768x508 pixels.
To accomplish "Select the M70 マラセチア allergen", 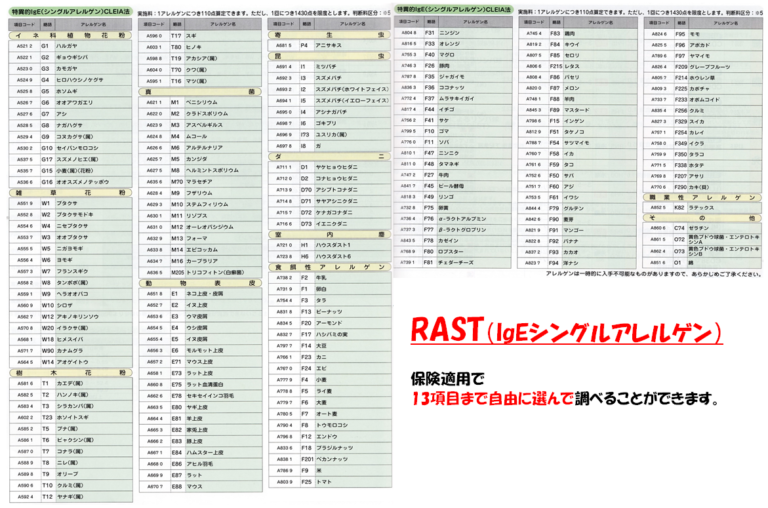I will pyautogui.click(x=201, y=182).
